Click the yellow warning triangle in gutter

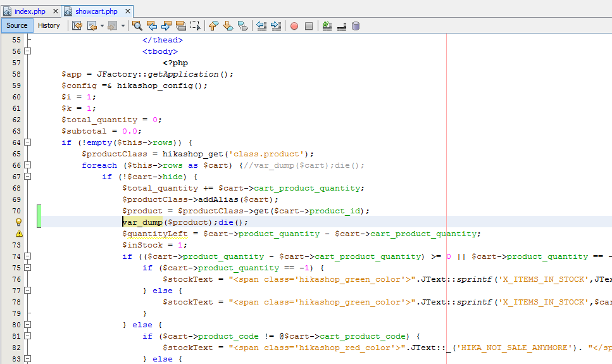tap(19, 234)
